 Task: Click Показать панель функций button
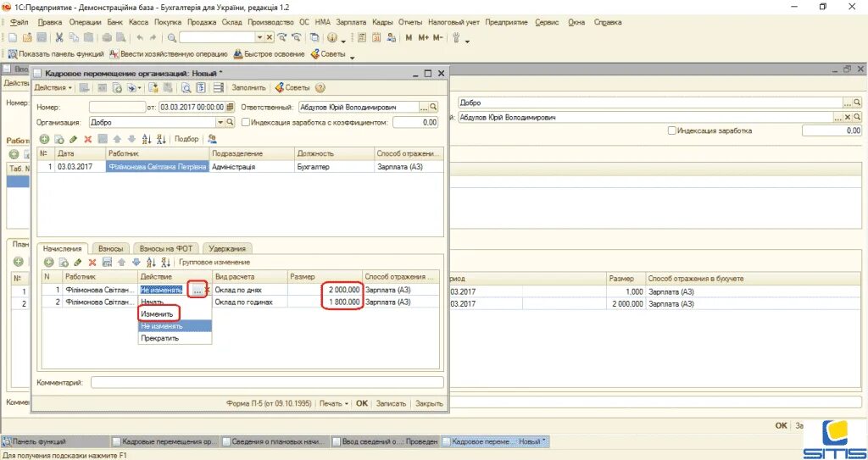56,54
